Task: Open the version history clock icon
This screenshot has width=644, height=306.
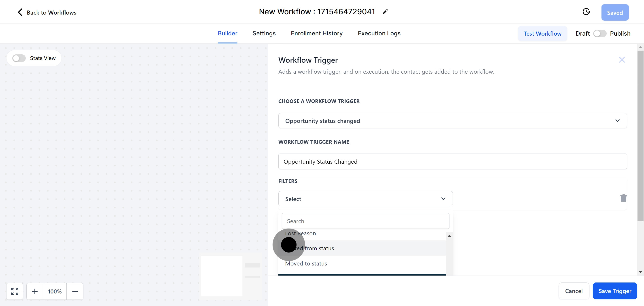Action: [586, 12]
